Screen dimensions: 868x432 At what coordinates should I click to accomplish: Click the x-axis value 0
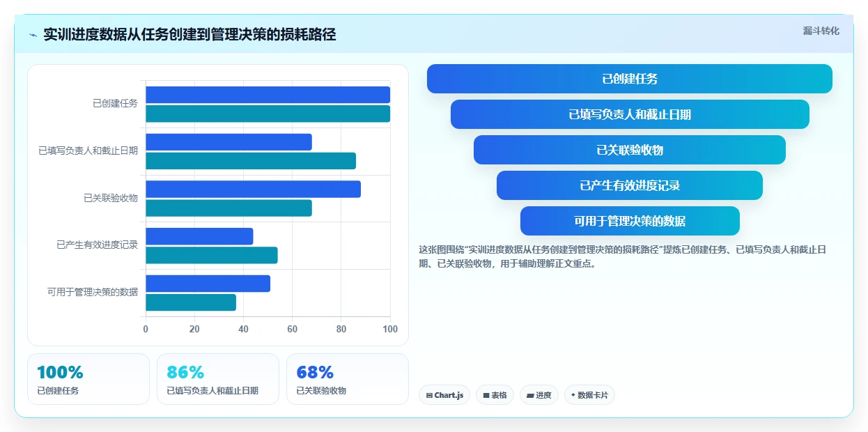point(146,329)
